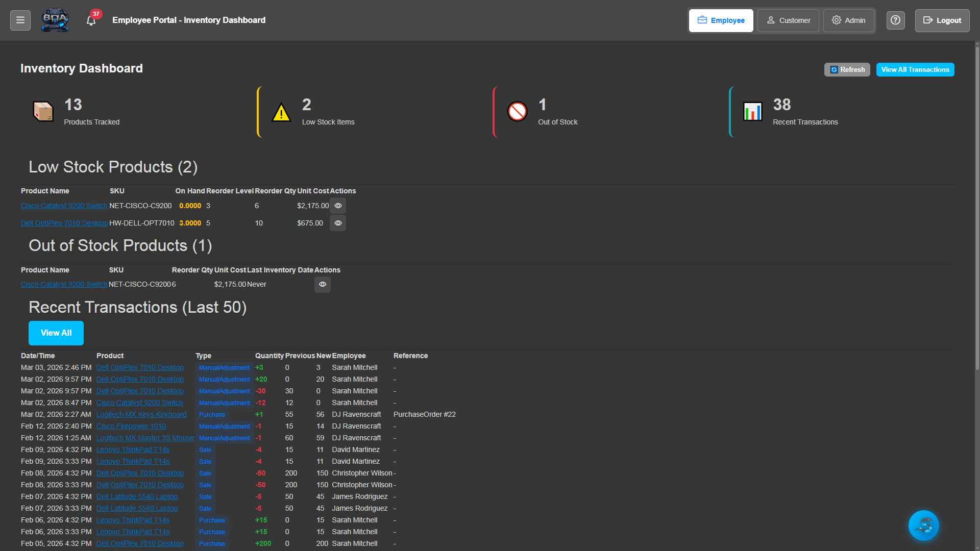Open the Logitech MX Keys Keyboard transaction link

[x=141, y=414]
